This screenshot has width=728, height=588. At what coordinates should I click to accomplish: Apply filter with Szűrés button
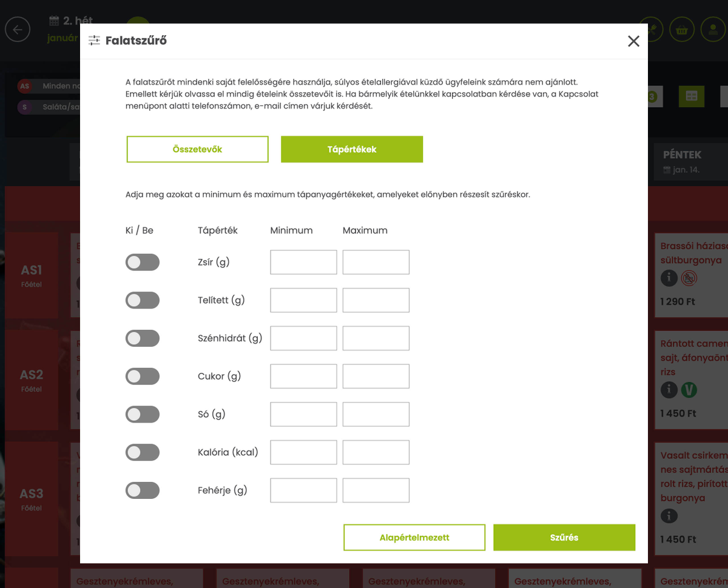[564, 537]
